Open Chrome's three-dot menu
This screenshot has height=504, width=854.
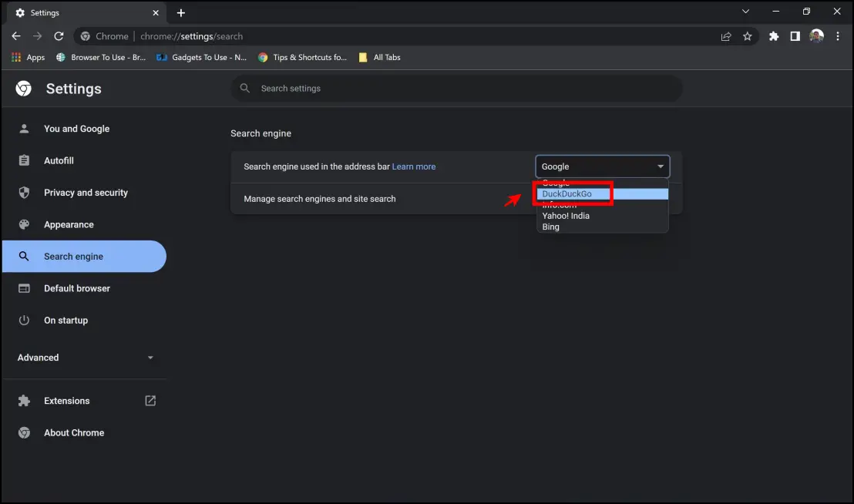point(838,36)
